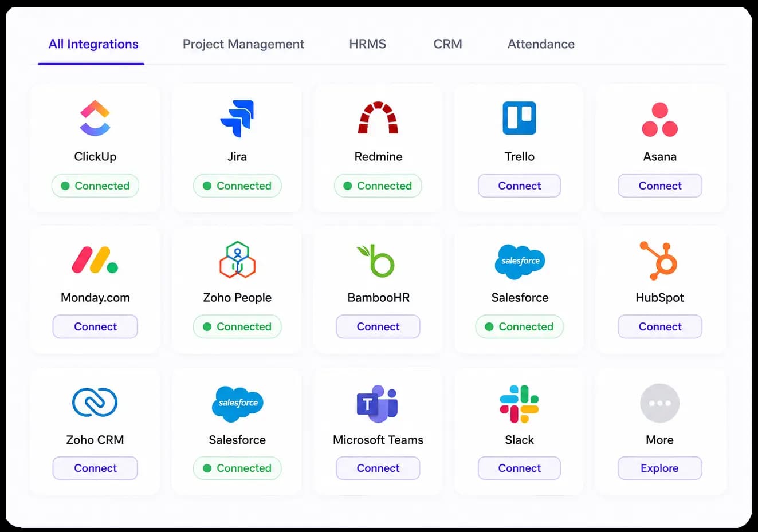Click the Jira name label

[x=237, y=156]
